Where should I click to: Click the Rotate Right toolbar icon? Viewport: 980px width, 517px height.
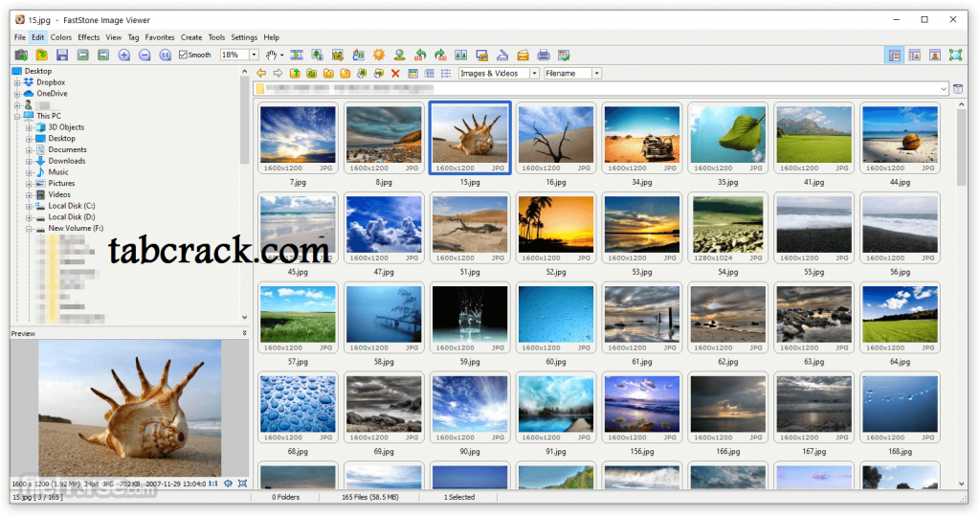(x=440, y=55)
